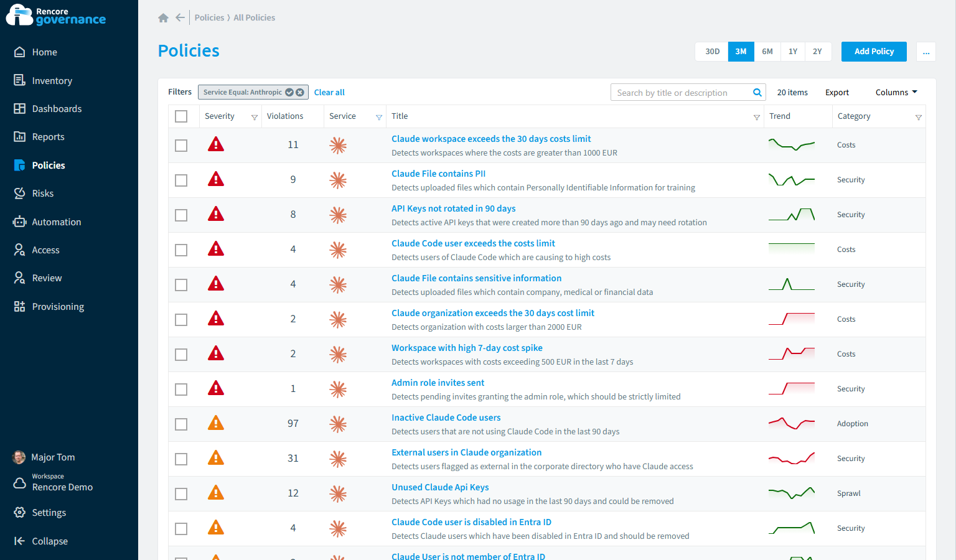
Task: Open the Columns dropdown
Action: pyautogui.click(x=896, y=92)
